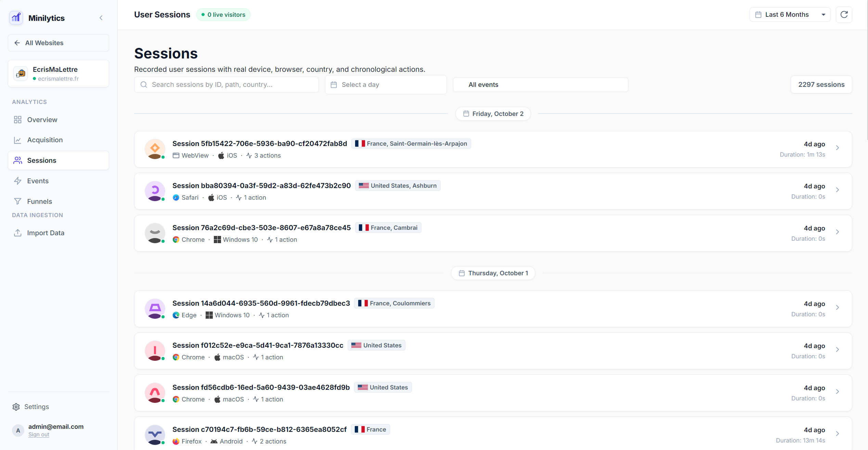Image resolution: width=868 pixels, height=450 pixels.
Task: Click the Sign out link
Action: point(39,434)
